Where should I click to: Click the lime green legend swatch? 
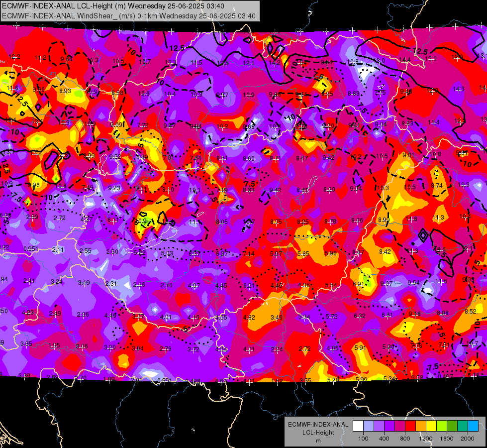coord(442,426)
